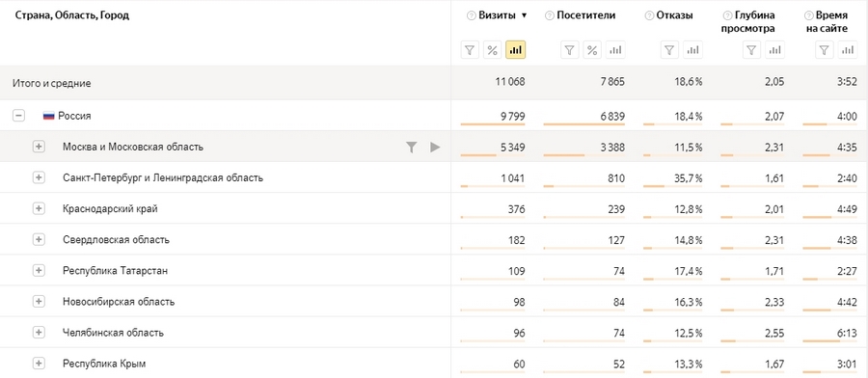This screenshot has width=868, height=378.
Task: Click funnel icon in Москва и Московская область row
Action: point(411,147)
